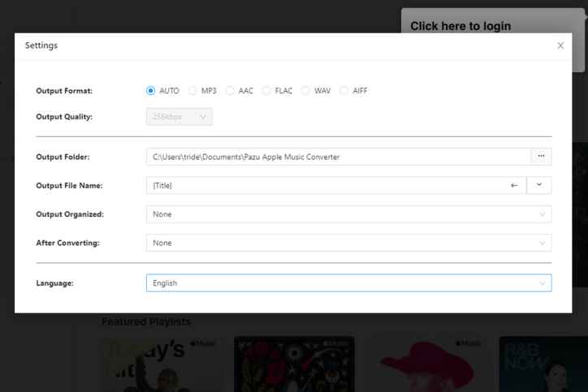
Task: Close the Settings dialog with the X
Action: tap(560, 45)
